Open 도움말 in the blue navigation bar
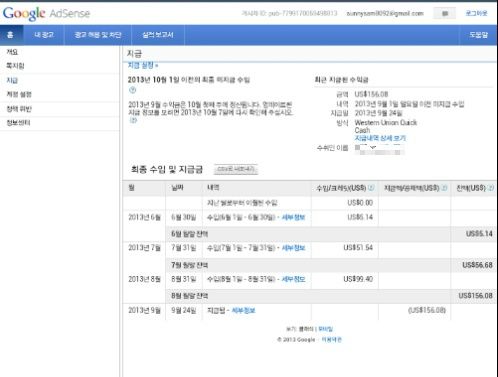498x377 pixels. [x=478, y=35]
